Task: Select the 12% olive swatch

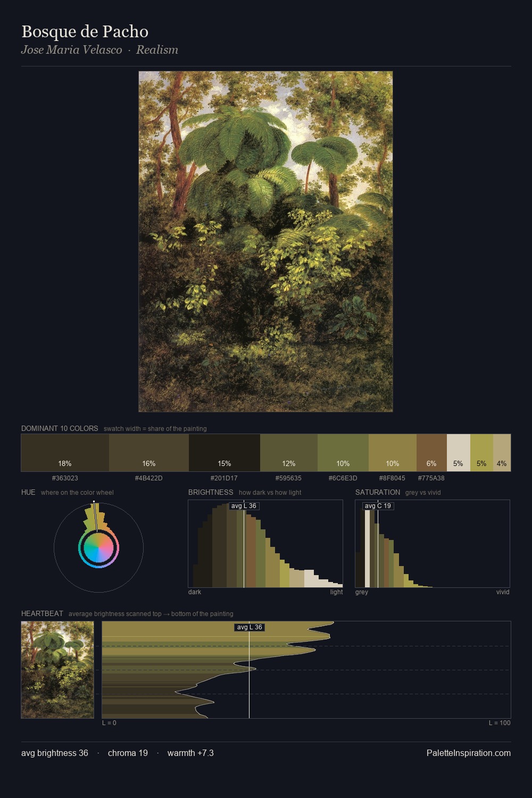Action: [x=289, y=453]
